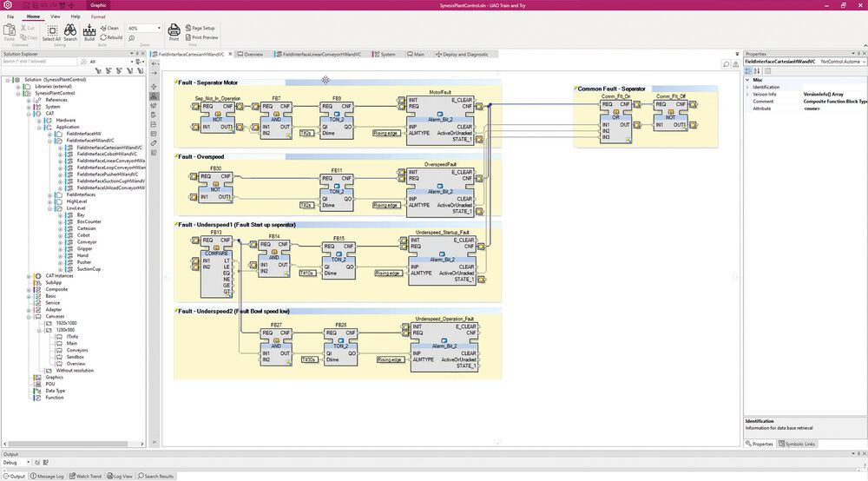Click the Select All icon
The image size is (868, 481).
click(x=51, y=33)
